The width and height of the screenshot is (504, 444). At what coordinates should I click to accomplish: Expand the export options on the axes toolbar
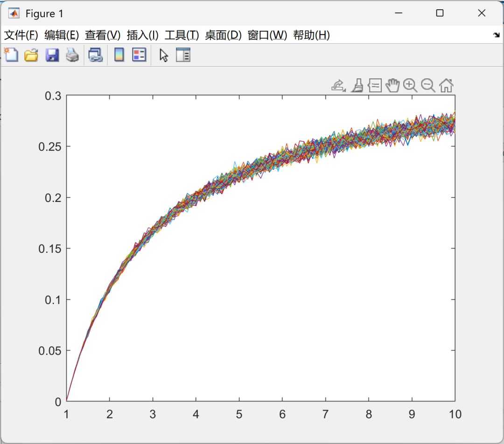click(338, 85)
